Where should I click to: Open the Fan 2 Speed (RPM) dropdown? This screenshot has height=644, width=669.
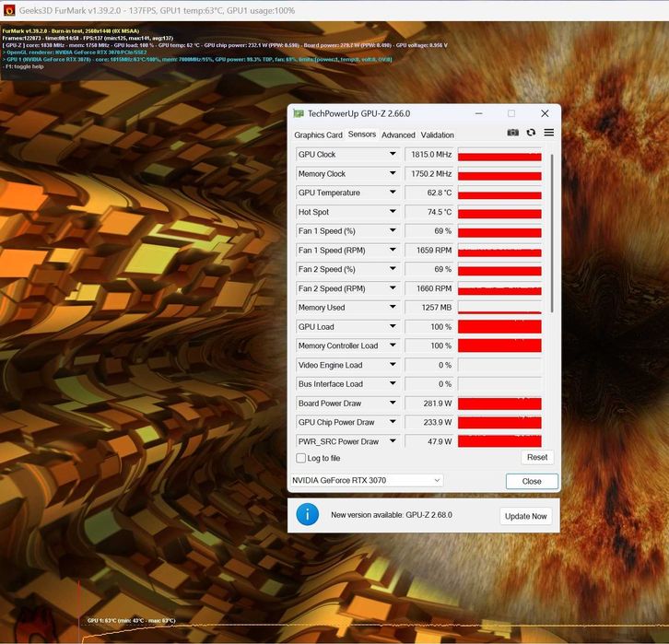click(x=393, y=288)
